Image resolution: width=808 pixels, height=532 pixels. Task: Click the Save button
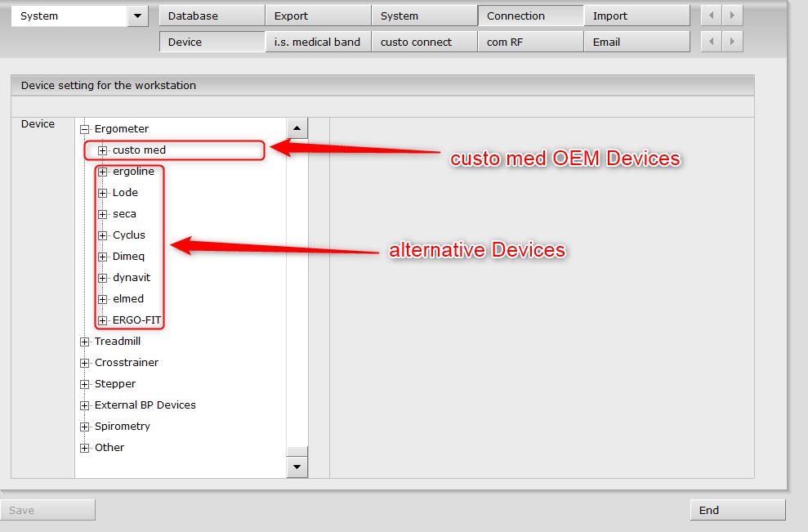[47, 510]
